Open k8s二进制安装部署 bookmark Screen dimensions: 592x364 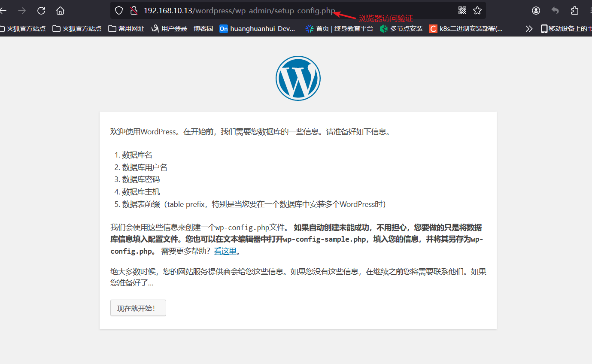[466, 29]
